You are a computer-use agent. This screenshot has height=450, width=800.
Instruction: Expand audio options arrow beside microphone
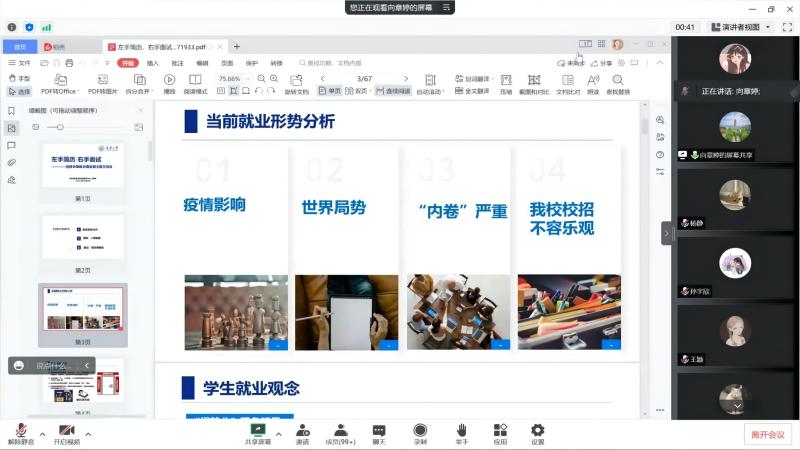pos(42,434)
